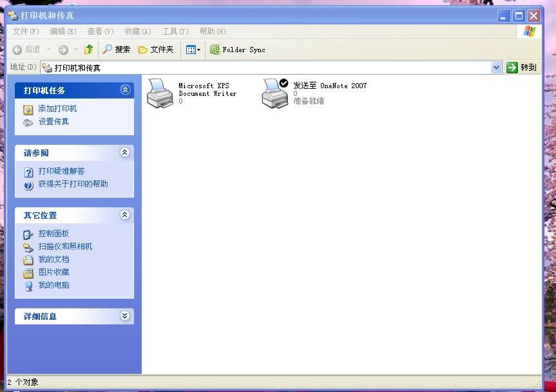Viewport: 556px width, 392px height.
Task: Expand the Details (详细信息) panel
Action: click(x=124, y=315)
